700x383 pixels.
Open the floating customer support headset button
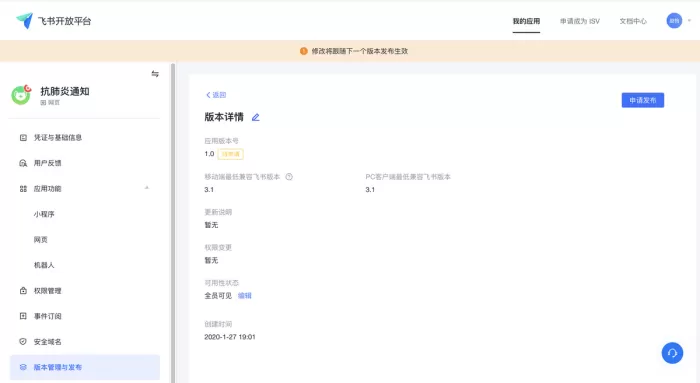[x=672, y=353]
